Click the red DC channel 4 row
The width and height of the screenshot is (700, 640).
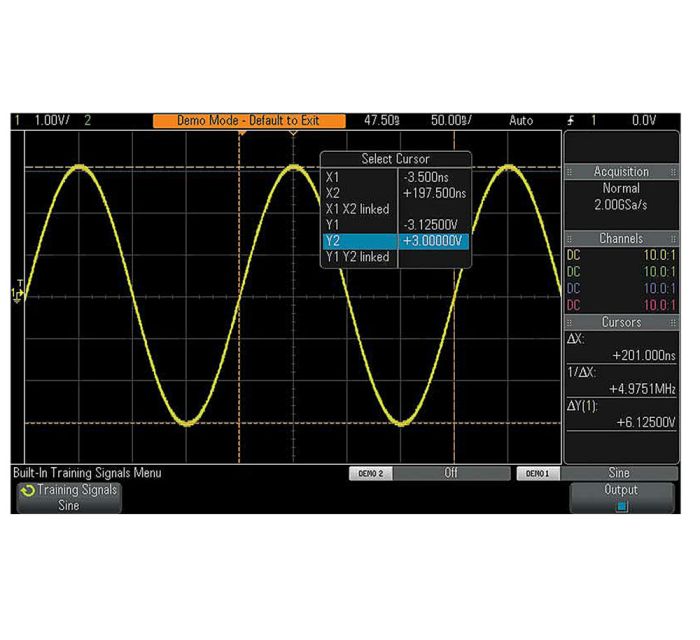pos(621,305)
